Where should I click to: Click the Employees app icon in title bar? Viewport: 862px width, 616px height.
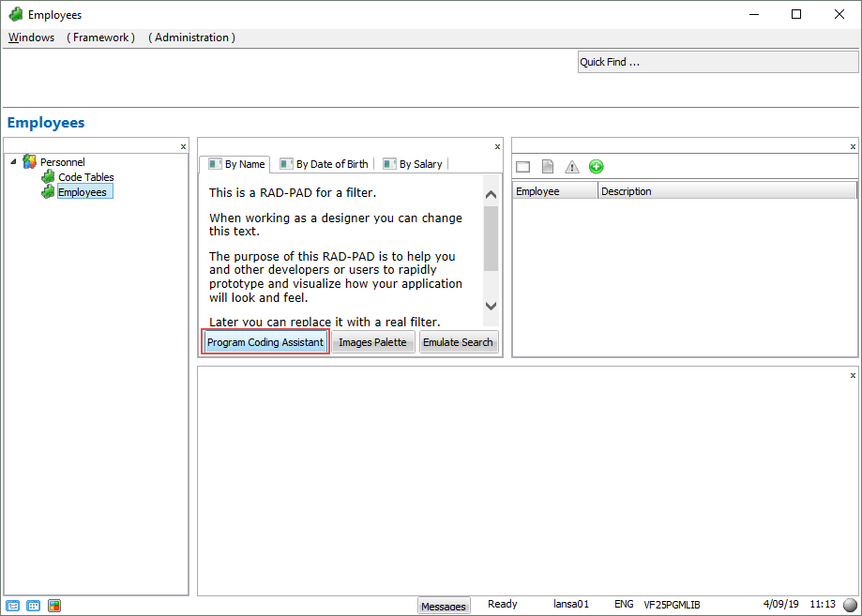[x=16, y=14]
